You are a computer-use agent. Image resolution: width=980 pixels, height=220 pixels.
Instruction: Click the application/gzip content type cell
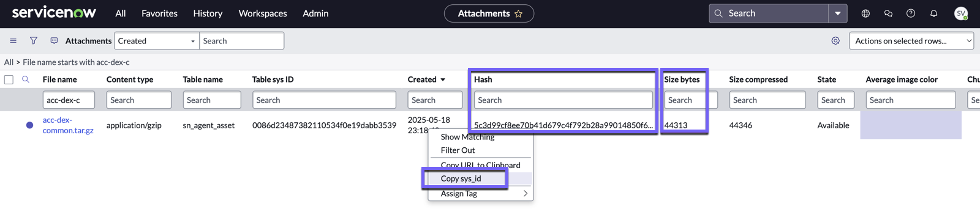click(x=134, y=125)
